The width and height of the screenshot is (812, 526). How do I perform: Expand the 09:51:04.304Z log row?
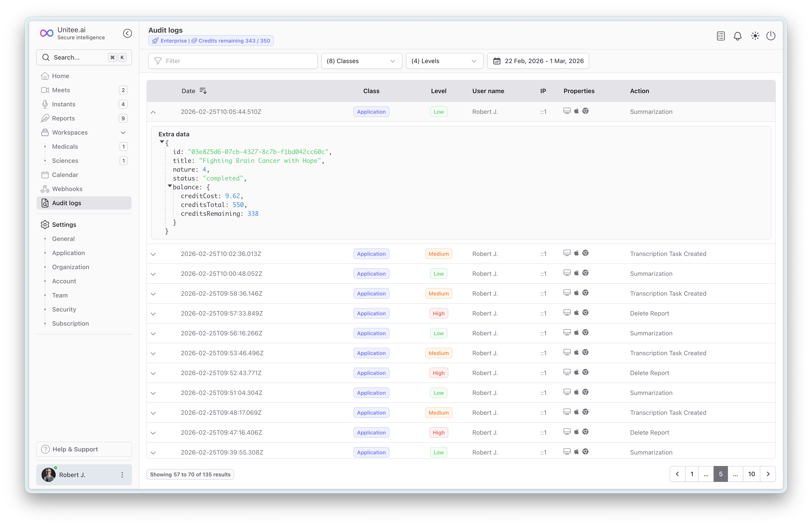tap(153, 393)
